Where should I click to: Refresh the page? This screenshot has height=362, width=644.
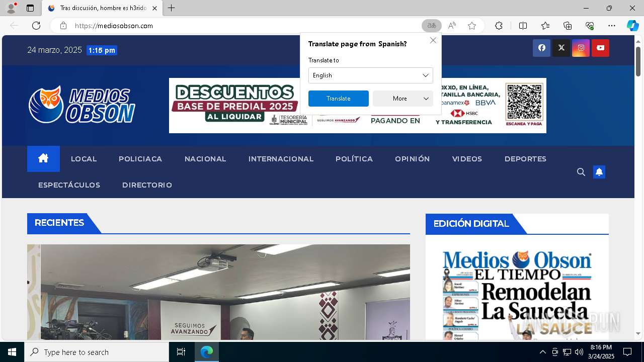[36, 26]
